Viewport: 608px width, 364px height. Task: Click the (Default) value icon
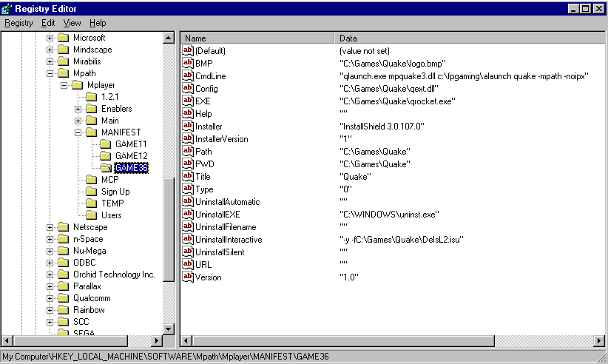[188, 50]
